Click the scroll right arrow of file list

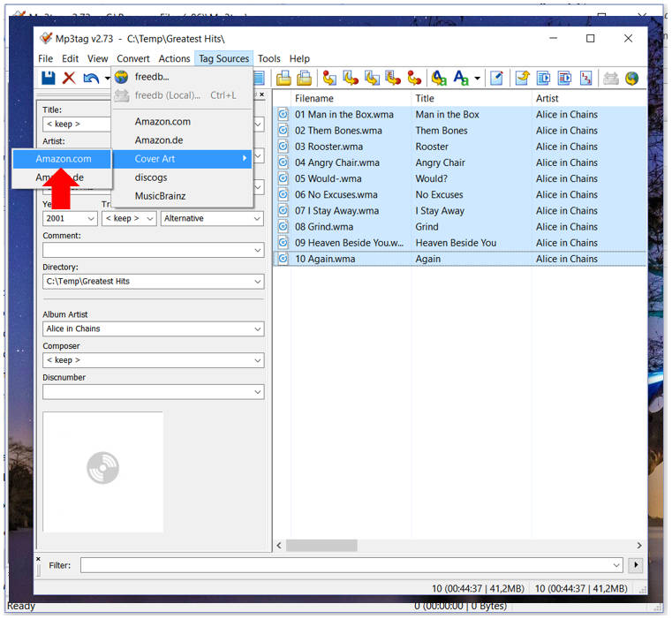click(x=639, y=546)
